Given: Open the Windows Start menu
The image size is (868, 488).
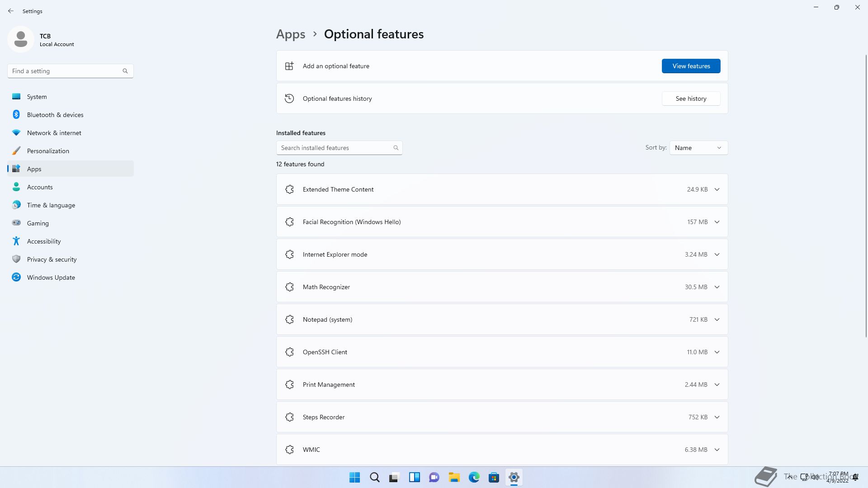Looking at the screenshot, I should [x=355, y=477].
